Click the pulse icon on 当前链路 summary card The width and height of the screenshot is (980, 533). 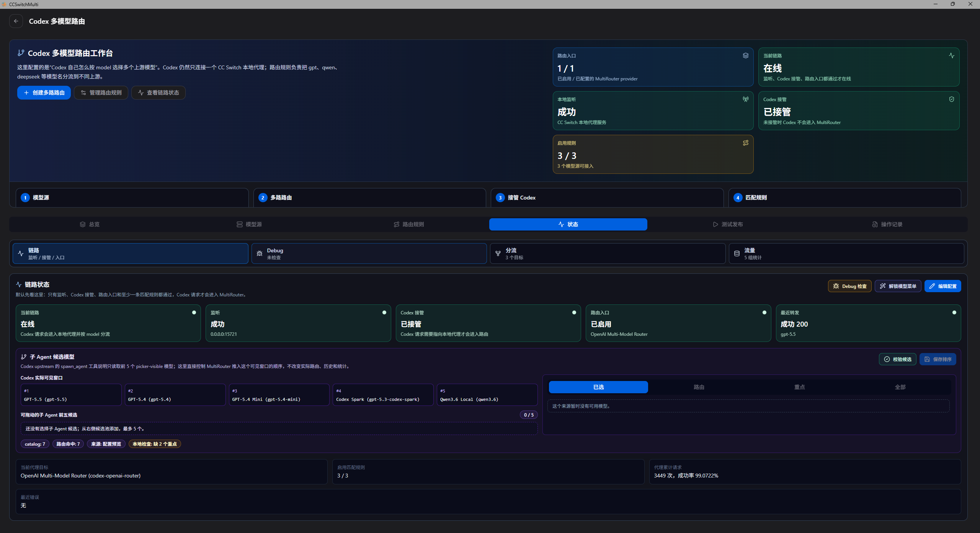coord(952,56)
